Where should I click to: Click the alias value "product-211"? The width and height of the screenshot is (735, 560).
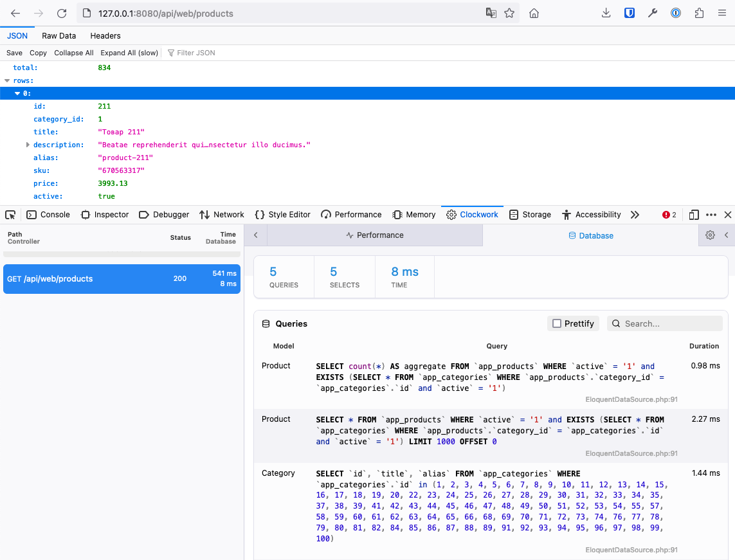[x=125, y=158]
